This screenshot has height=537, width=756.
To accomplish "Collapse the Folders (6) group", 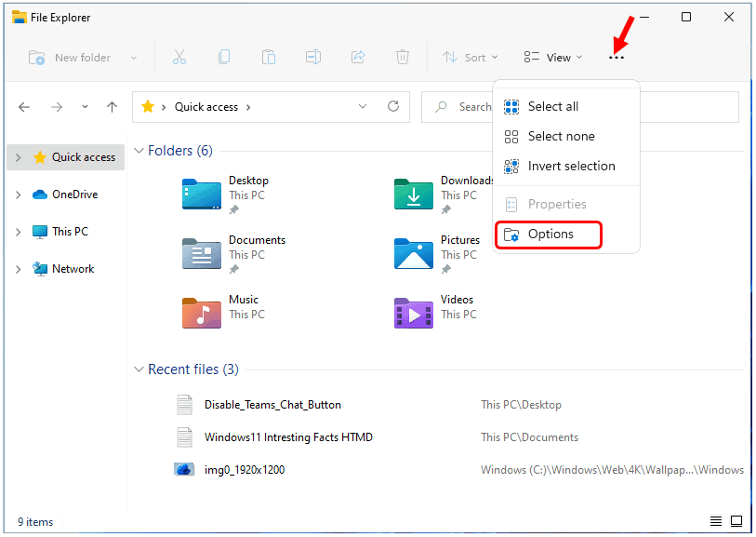I will (139, 151).
